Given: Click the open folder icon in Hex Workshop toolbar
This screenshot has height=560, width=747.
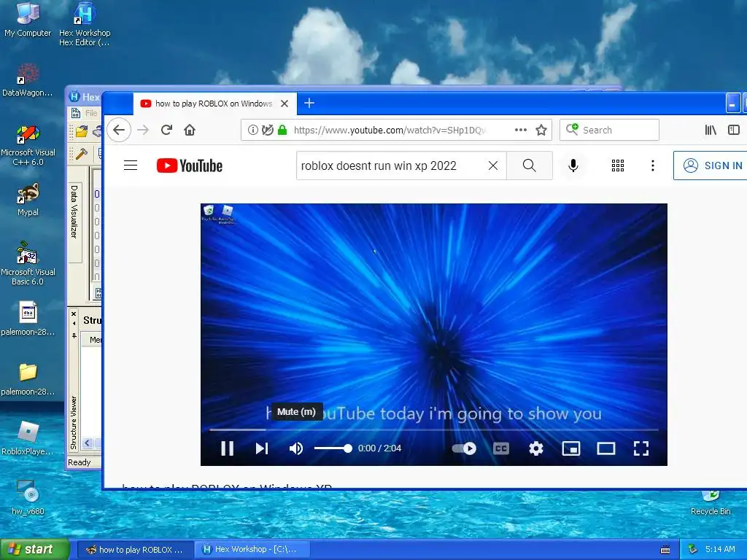Looking at the screenshot, I should click(x=82, y=131).
